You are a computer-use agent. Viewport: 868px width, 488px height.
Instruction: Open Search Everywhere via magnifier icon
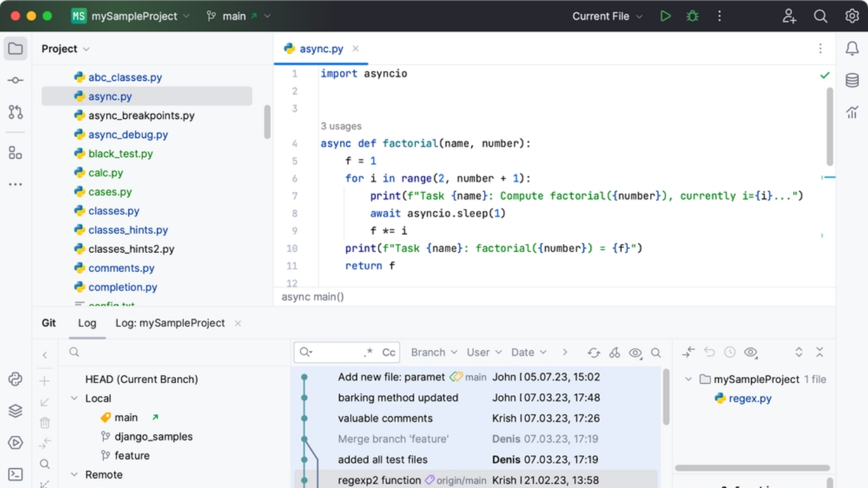click(820, 16)
